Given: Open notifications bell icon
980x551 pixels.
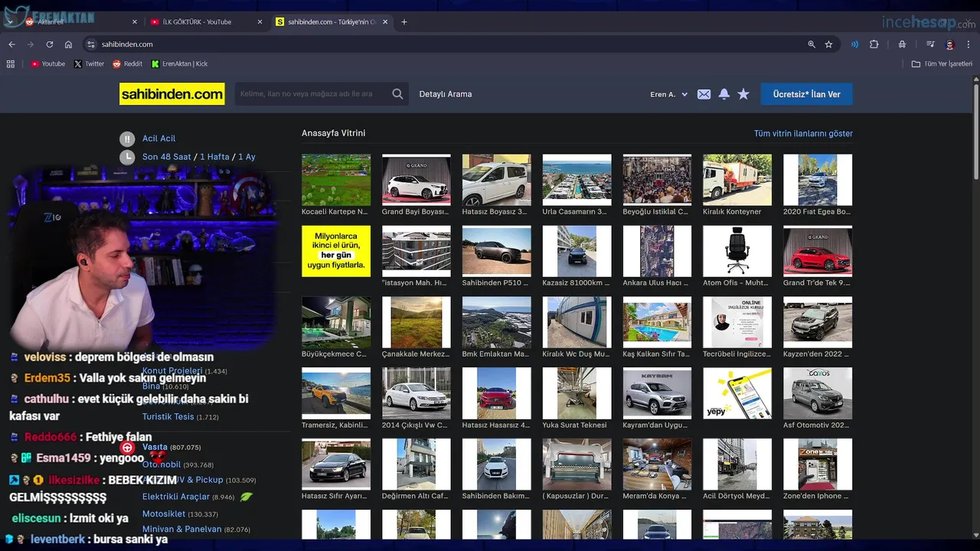Looking at the screenshot, I should coord(724,94).
